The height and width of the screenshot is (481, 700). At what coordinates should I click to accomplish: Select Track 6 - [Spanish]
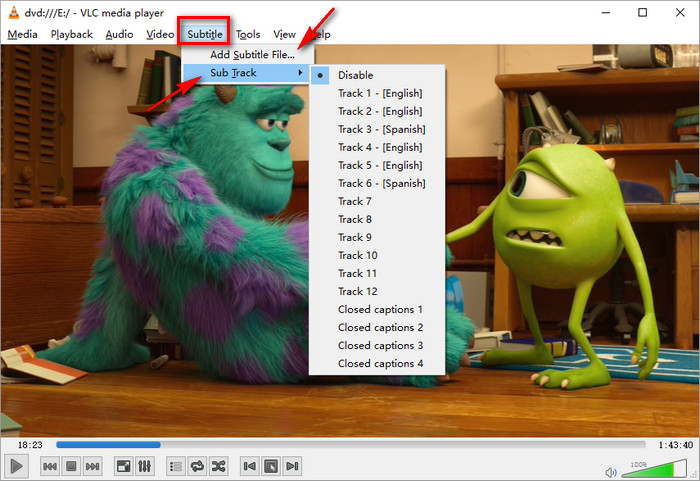tap(377, 183)
